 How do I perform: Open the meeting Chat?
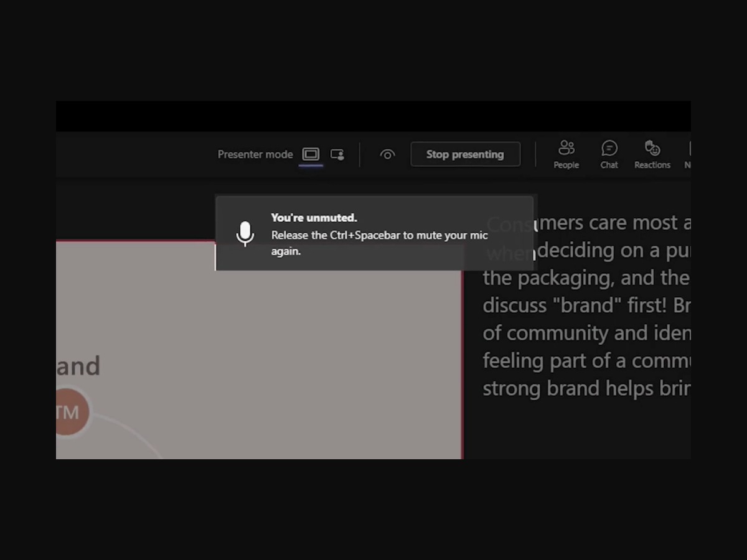point(609,154)
